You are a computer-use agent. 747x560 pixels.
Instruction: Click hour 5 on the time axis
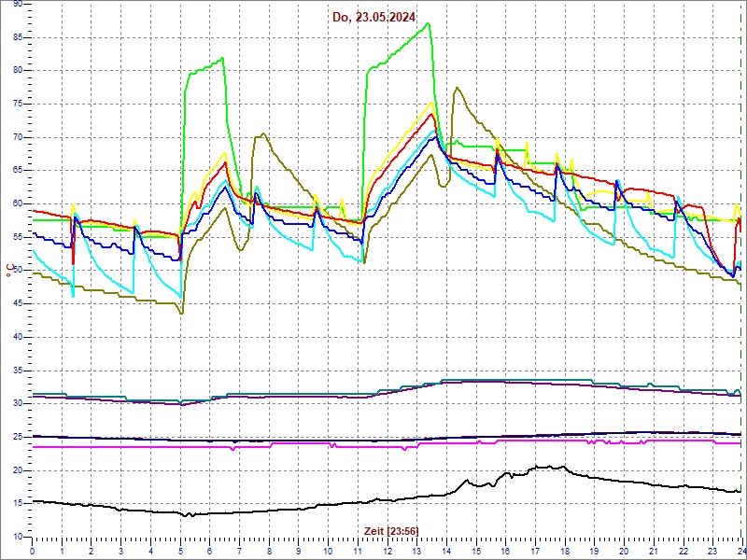(x=179, y=551)
